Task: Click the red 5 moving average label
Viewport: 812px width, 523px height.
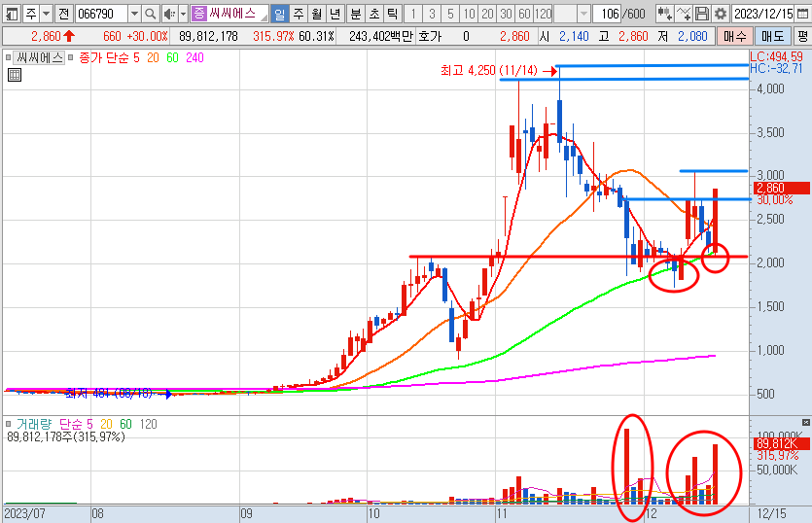Action: [x=136, y=57]
